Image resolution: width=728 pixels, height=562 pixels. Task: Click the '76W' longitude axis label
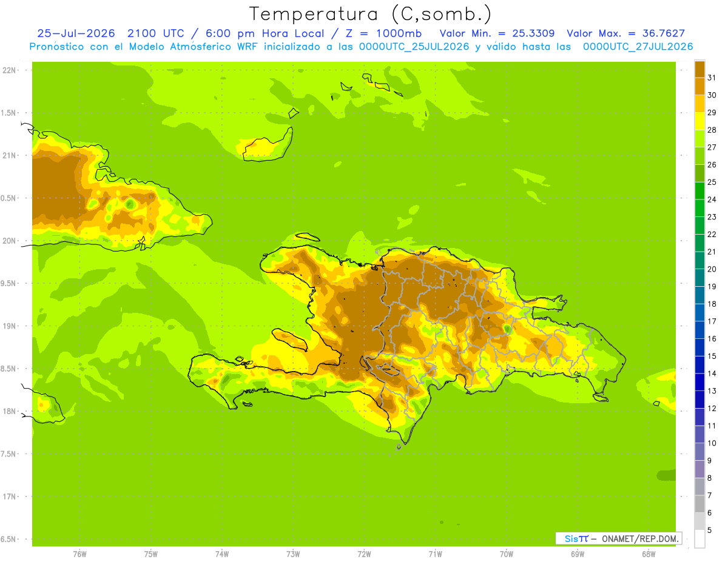click(79, 554)
